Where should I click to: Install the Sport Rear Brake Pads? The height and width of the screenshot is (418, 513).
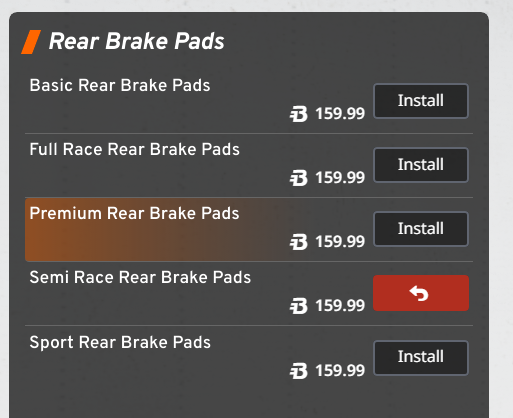(x=421, y=358)
